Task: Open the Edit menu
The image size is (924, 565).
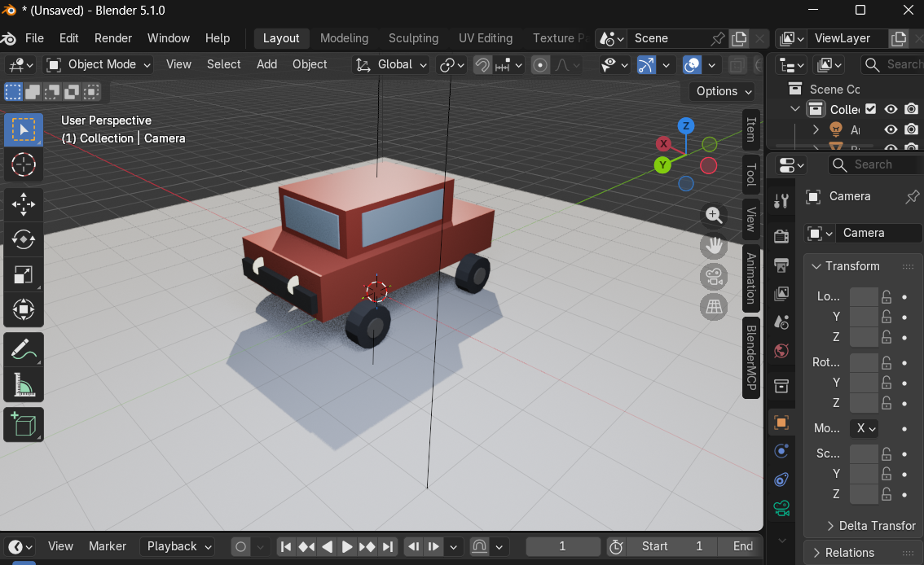Action: pos(69,38)
